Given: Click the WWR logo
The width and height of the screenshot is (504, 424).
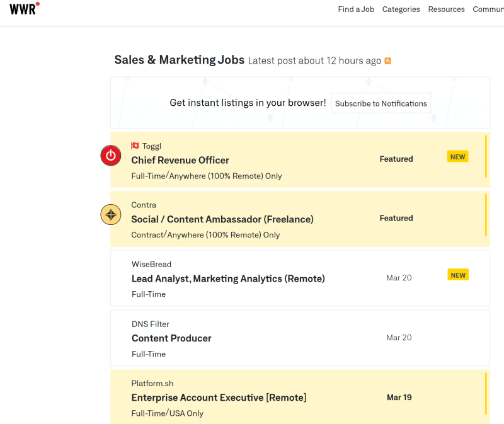Looking at the screenshot, I should click(25, 9).
